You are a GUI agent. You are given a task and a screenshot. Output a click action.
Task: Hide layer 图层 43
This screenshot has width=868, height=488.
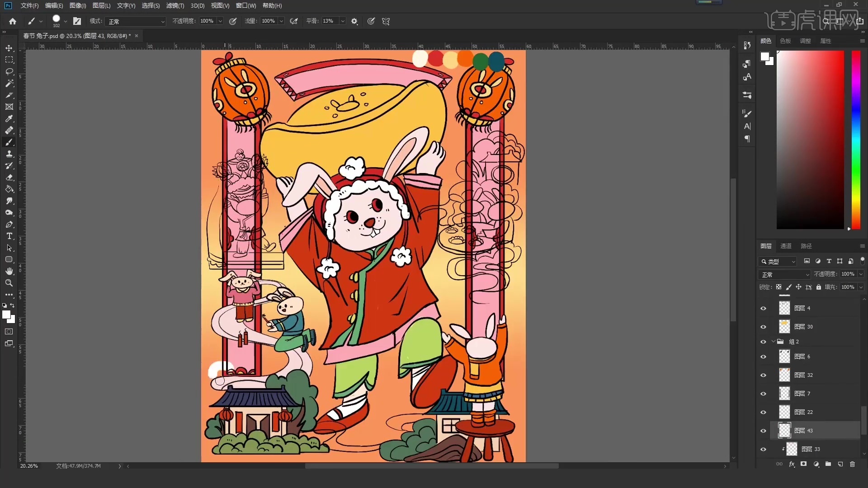[x=764, y=431]
